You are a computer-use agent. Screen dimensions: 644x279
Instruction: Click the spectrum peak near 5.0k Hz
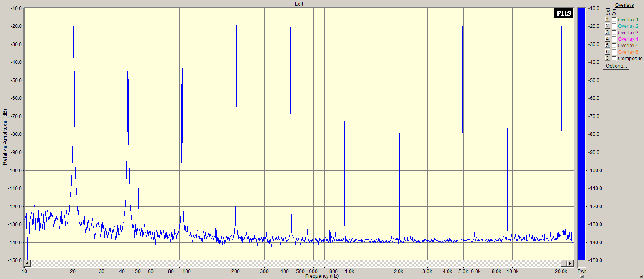(x=462, y=27)
